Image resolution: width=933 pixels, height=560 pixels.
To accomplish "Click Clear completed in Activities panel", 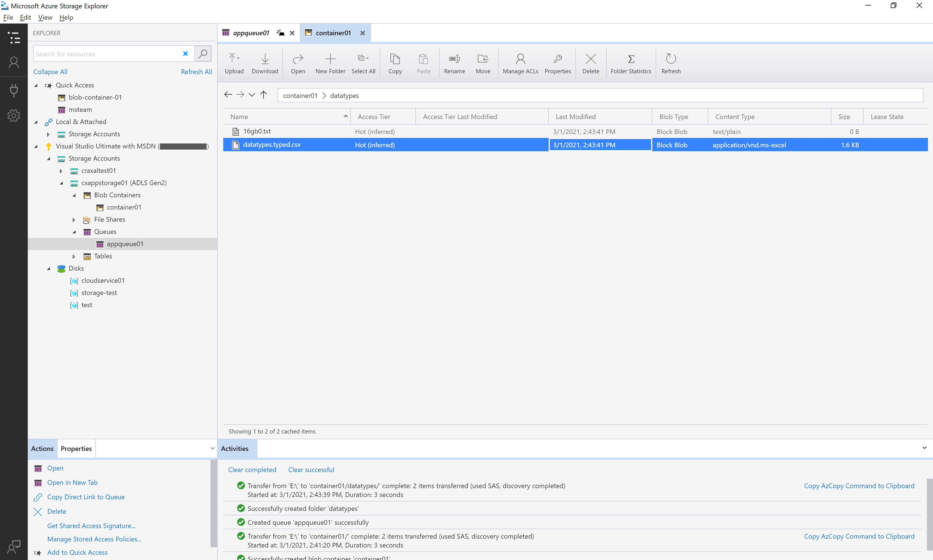I will [x=252, y=470].
